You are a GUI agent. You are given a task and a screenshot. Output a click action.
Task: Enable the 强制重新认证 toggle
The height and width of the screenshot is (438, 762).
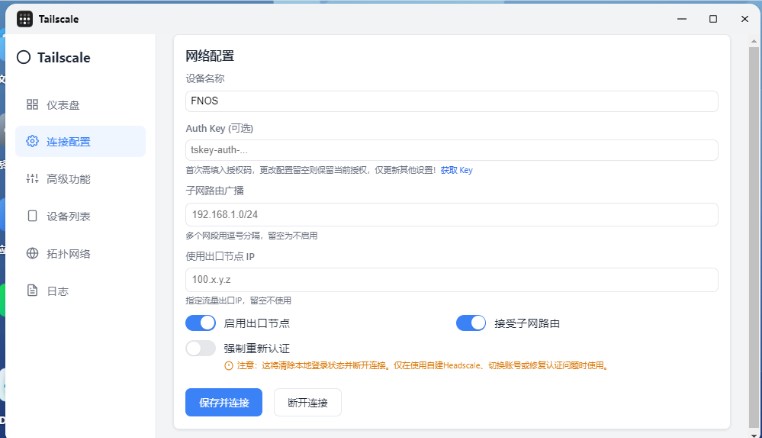tap(200, 348)
